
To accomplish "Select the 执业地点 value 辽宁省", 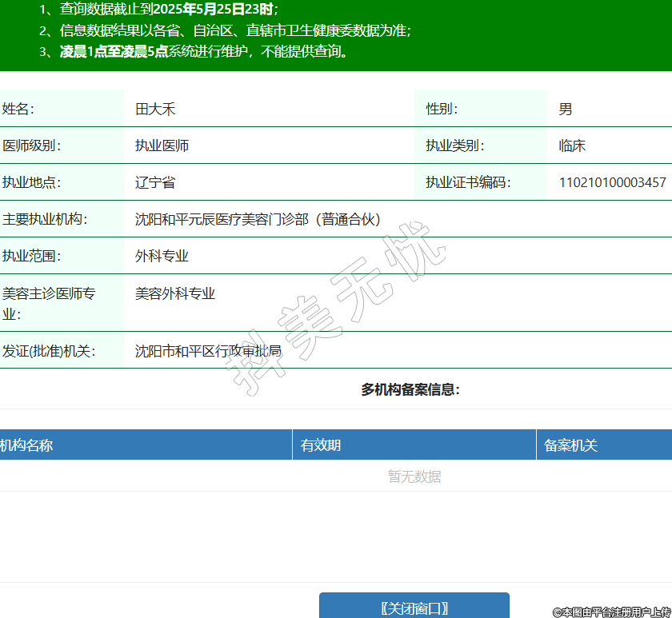I will [155, 182].
